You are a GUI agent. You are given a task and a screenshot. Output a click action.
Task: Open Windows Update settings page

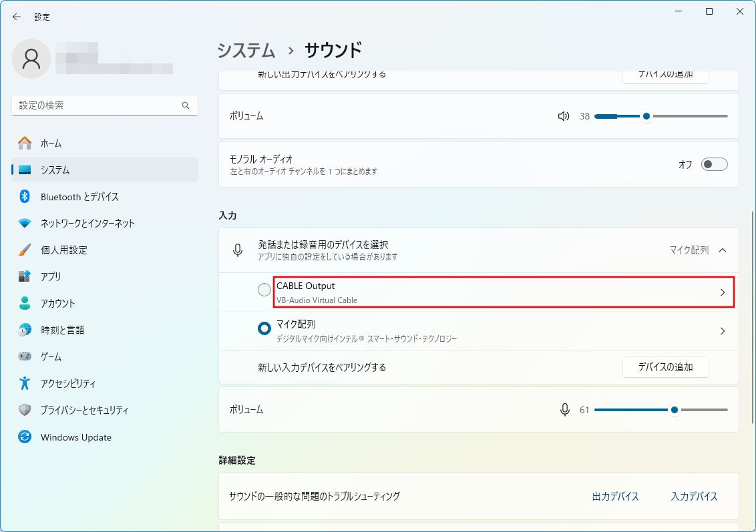coord(105,437)
